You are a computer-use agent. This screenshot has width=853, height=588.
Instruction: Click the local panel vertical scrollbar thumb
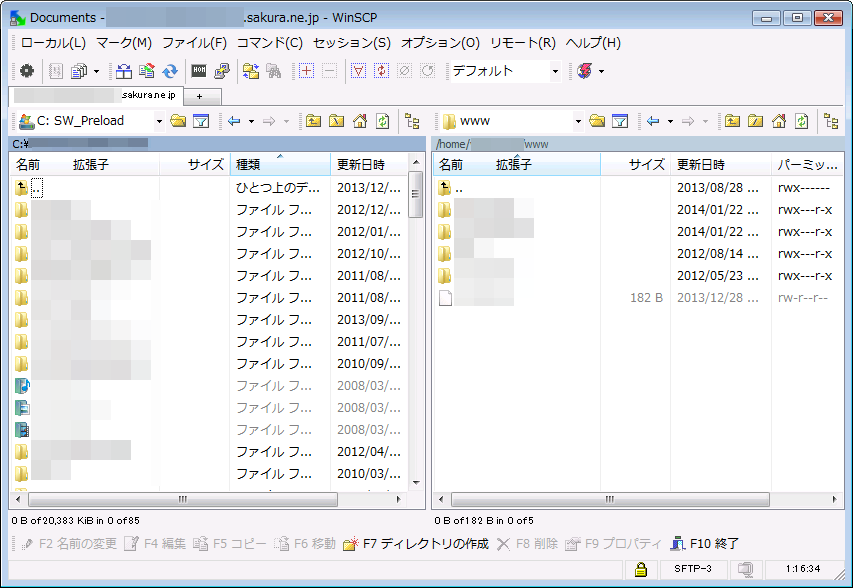click(415, 194)
